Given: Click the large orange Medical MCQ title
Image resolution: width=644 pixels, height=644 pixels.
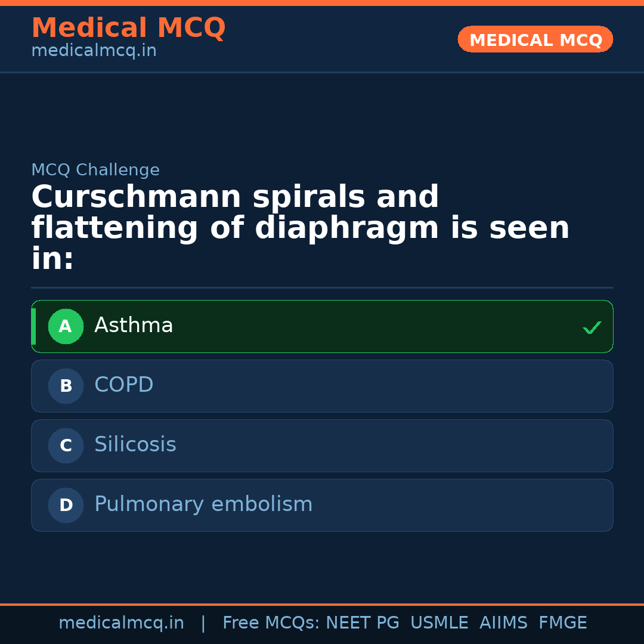Looking at the screenshot, I should 128,28.
